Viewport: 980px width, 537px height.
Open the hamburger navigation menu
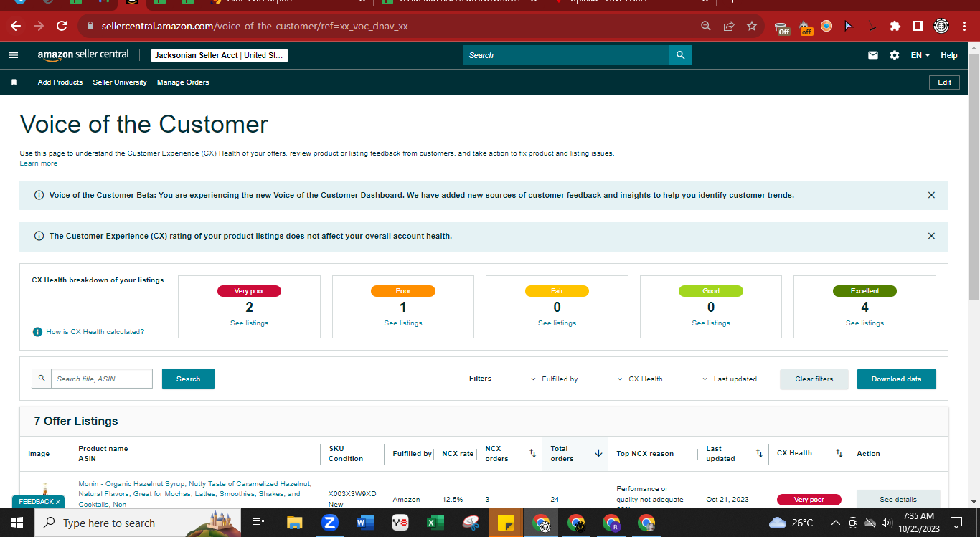pos(14,55)
